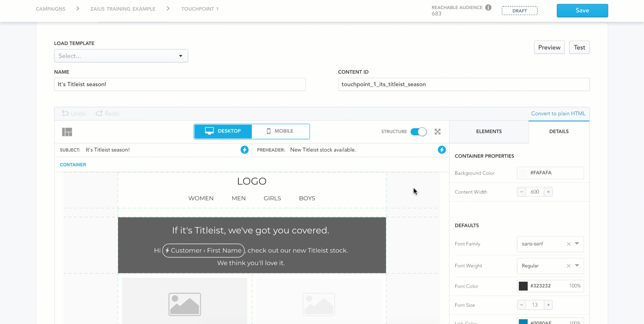The image size is (644, 324).
Task: Click the fullscreen expand icon
Action: pos(437,132)
